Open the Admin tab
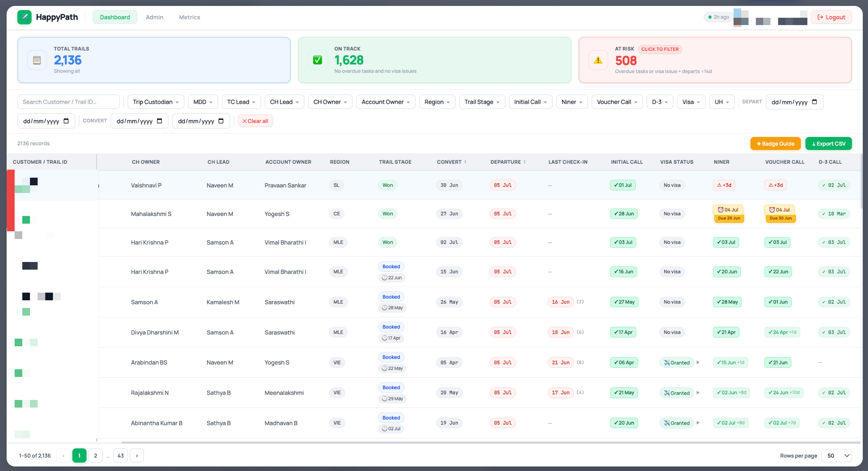Image resolution: width=868 pixels, height=471 pixels. pyautogui.click(x=154, y=17)
